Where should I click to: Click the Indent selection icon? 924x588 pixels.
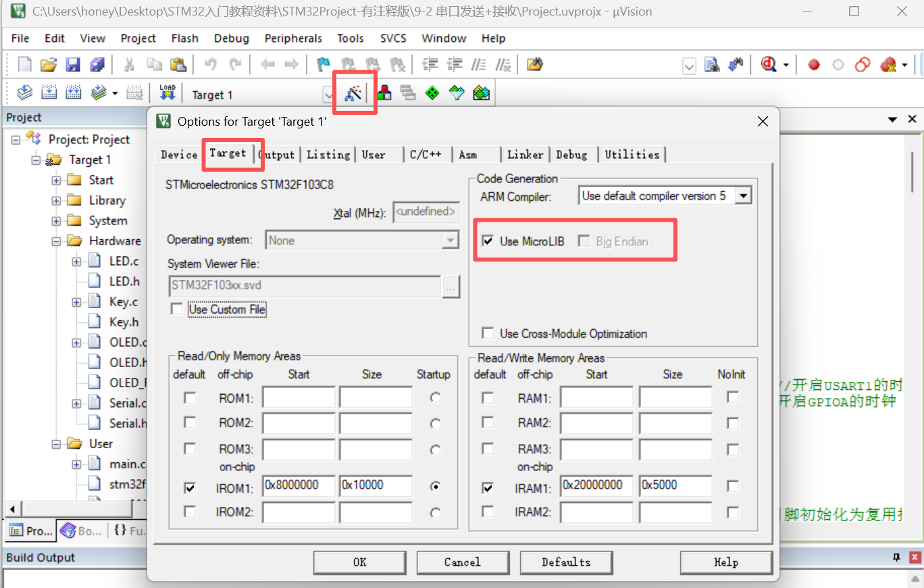tap(430, 65)
